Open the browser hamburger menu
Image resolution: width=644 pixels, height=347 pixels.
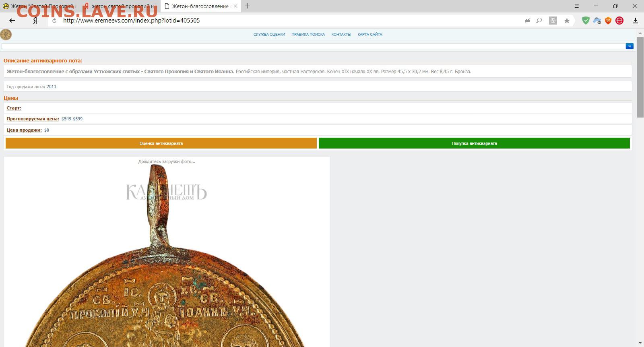[577, 6]
